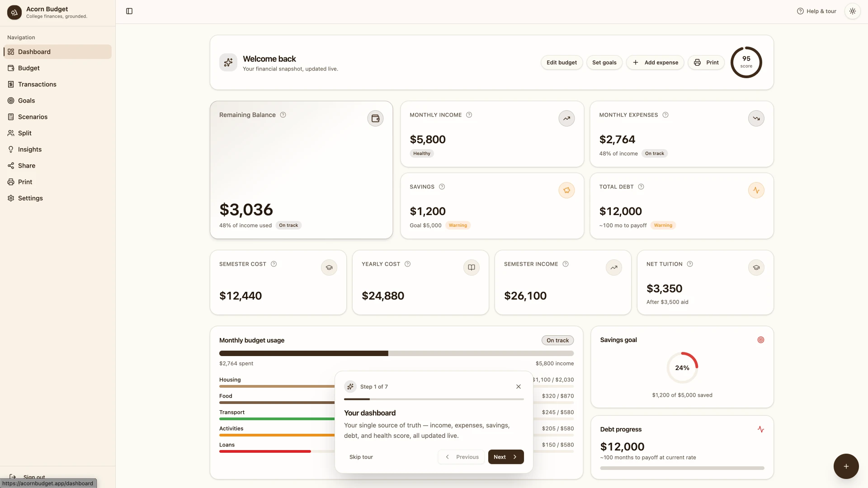
Task: Open Dashboard in the navigation
Action: click(58, 52)
